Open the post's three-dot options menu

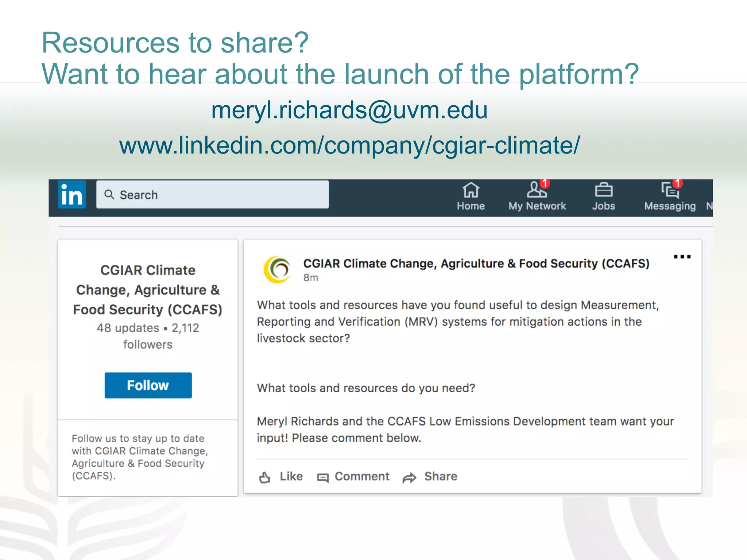(x=682, y=257)
